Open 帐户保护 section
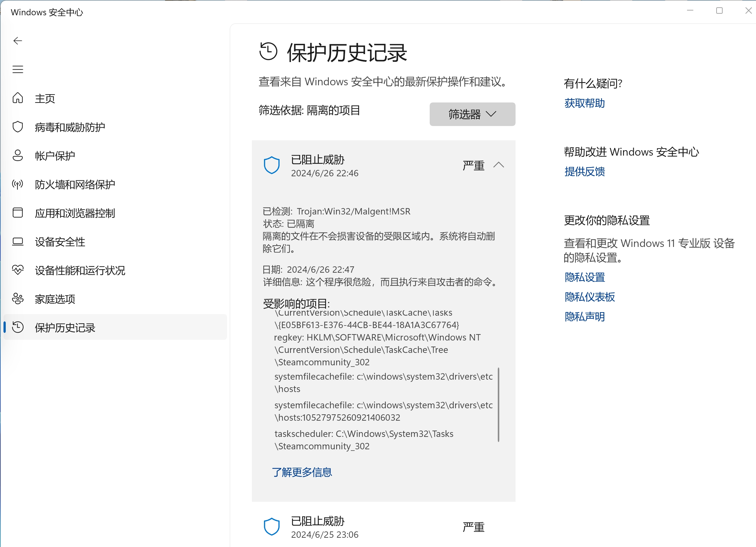 tap(115, 155)
